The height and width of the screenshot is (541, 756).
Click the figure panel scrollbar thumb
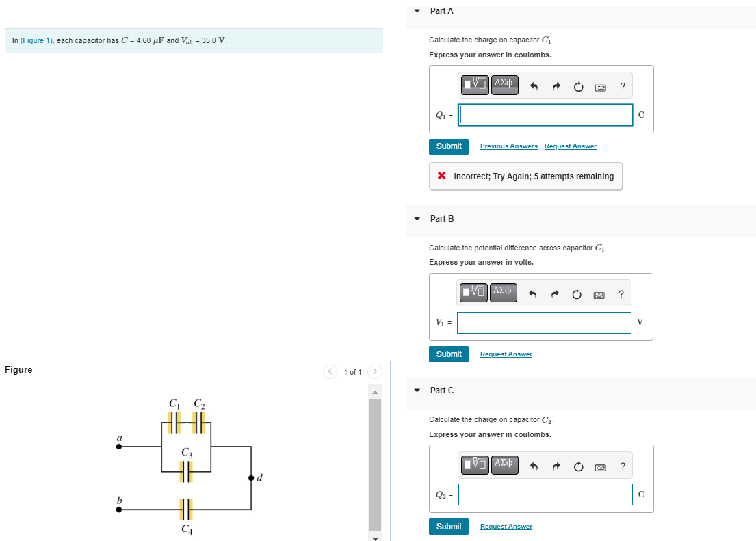(375, 465)
